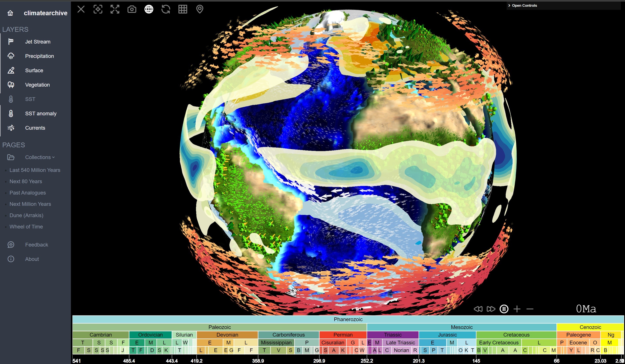Open the Past Analogues collection
625x364 pixels.
28,193
